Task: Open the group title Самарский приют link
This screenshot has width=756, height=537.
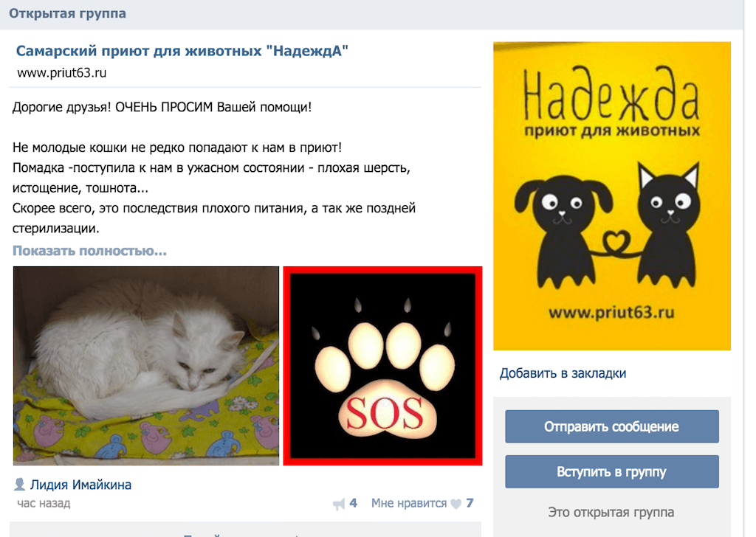Action: (182, 51)
